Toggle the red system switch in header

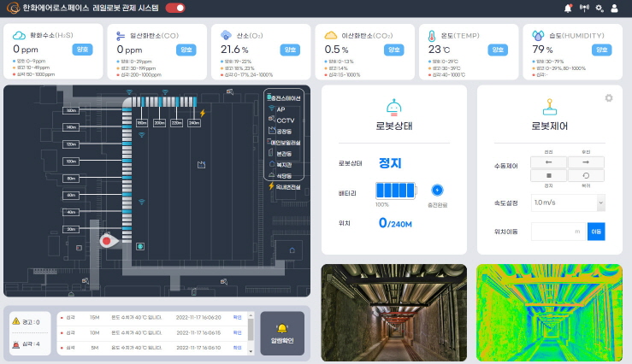(175, 8)
